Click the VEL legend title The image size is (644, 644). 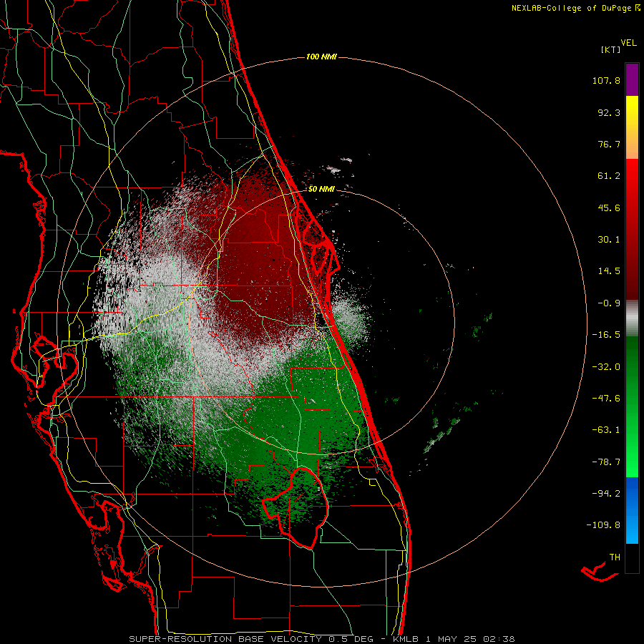point(628,43)
